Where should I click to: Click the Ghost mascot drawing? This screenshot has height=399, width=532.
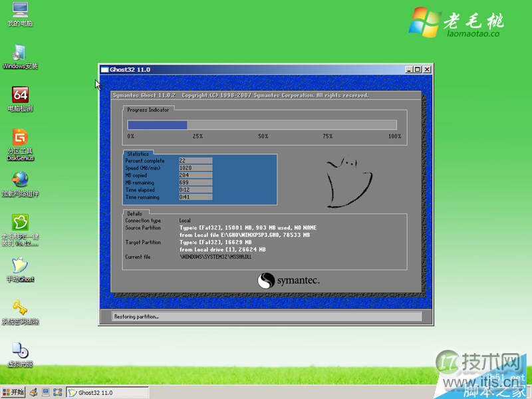coord(348,182)
